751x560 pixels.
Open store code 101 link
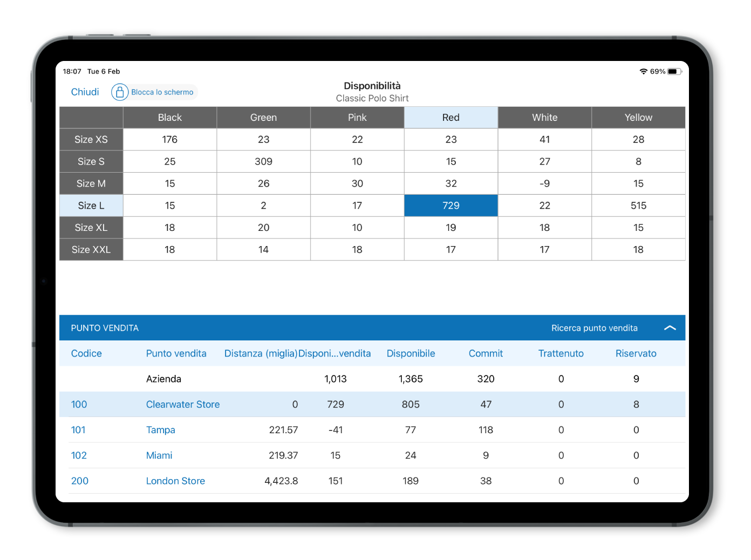pyautogui.click(x=78, y=430)
